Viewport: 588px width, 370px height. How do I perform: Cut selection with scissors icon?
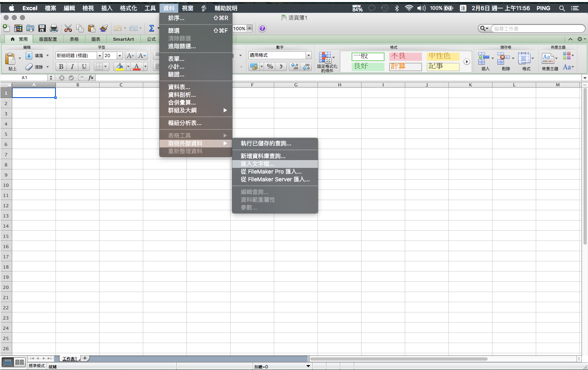pos(68,28)
